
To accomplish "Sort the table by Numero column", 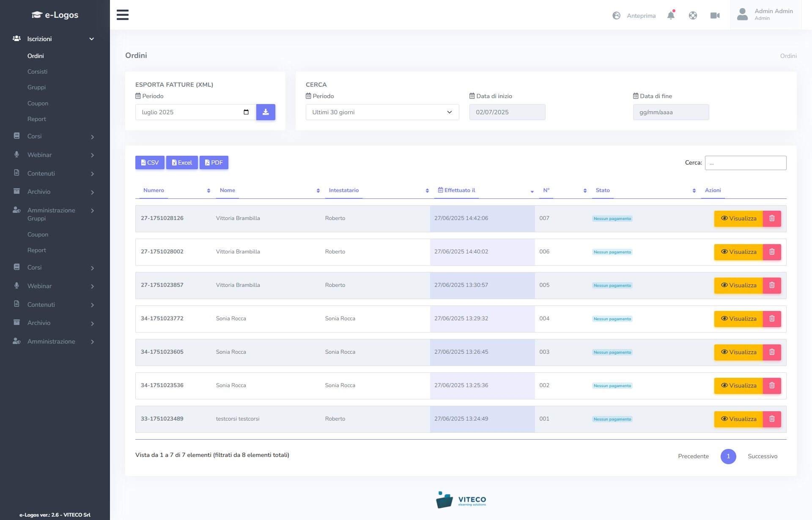I will coord(154,190).
